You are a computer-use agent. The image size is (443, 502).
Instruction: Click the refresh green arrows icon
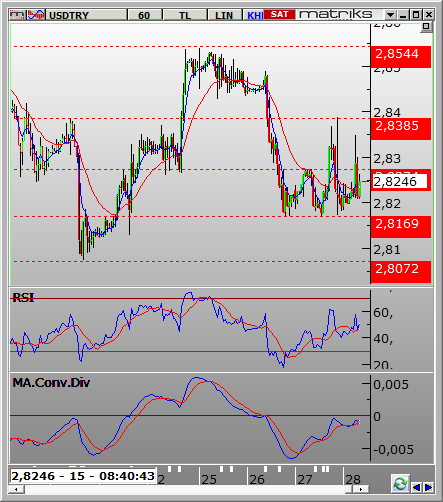[x=400, y=483]
